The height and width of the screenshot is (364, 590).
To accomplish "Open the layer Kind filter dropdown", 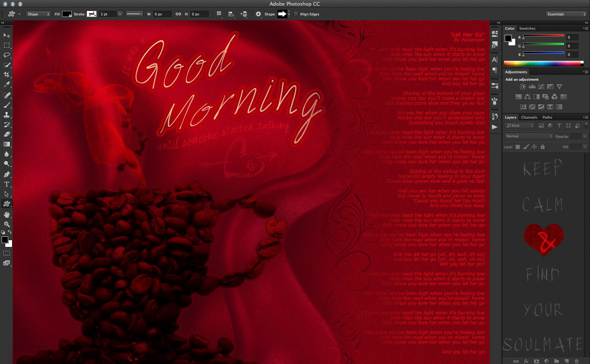I will tap(519, 126).
